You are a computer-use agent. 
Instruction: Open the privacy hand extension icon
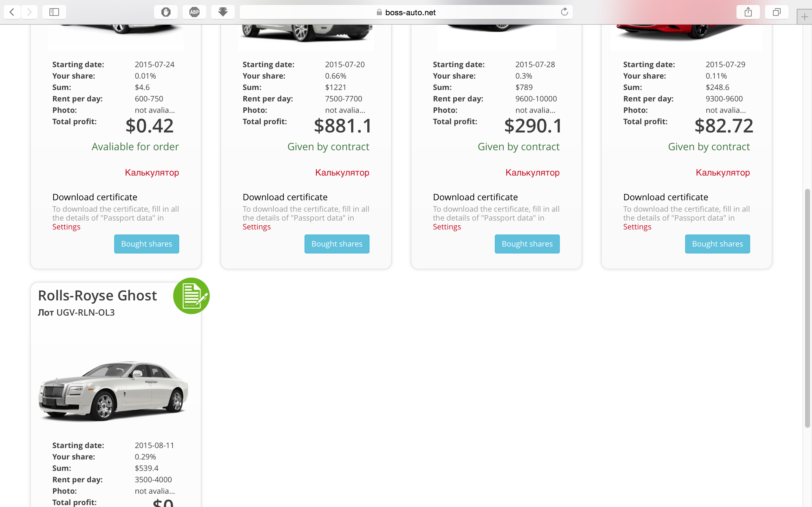pyautogui.click(x=166, y=12)
